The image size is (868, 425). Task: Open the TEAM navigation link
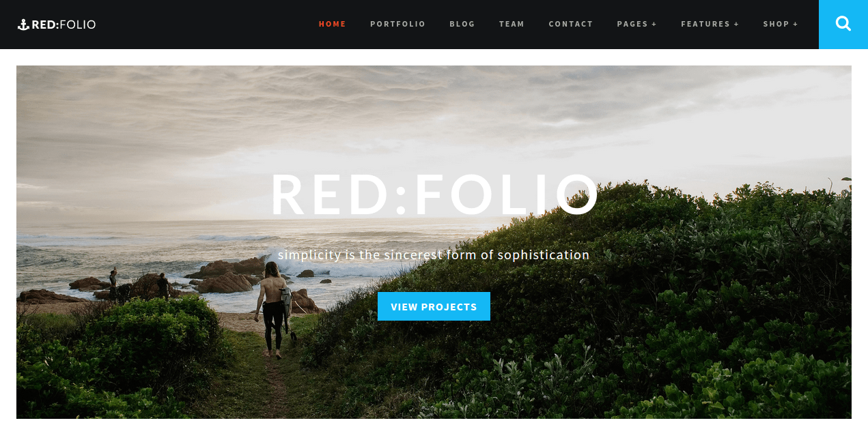[512, 24]
